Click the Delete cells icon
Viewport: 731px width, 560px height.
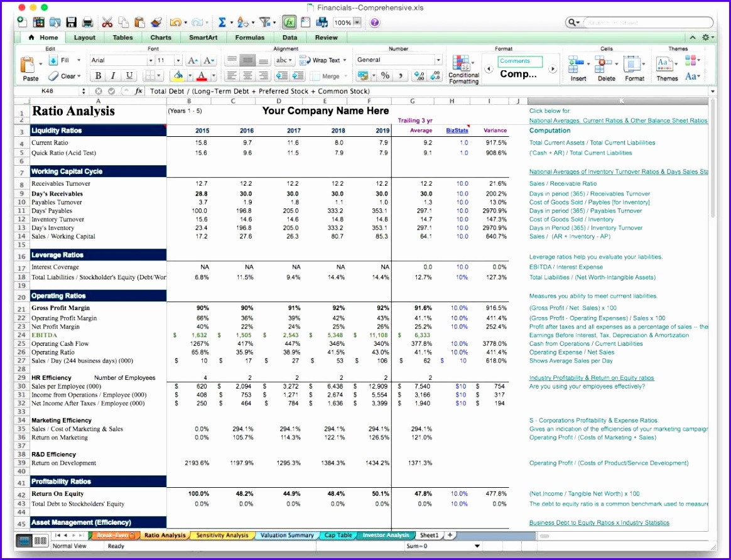coord(602,63)
